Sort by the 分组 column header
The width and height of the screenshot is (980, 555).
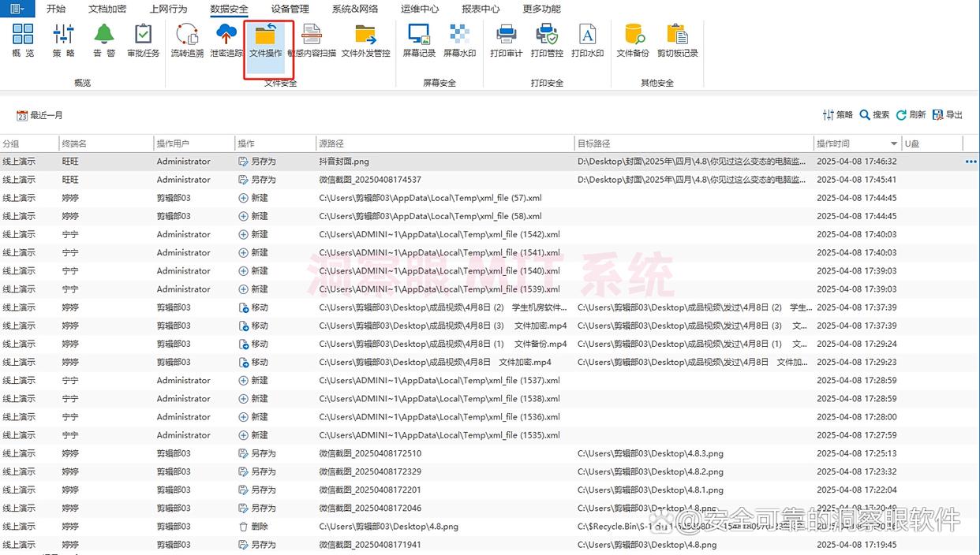pos(29,143)
